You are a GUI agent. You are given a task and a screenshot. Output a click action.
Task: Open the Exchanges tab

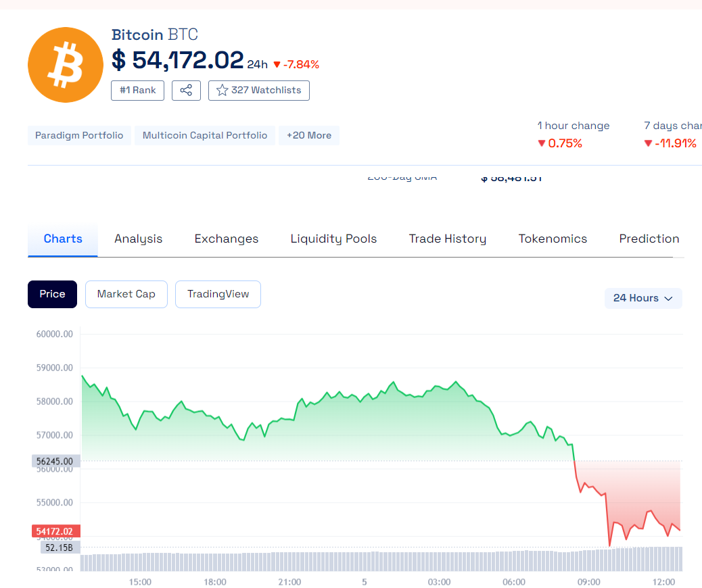(226, 238)
